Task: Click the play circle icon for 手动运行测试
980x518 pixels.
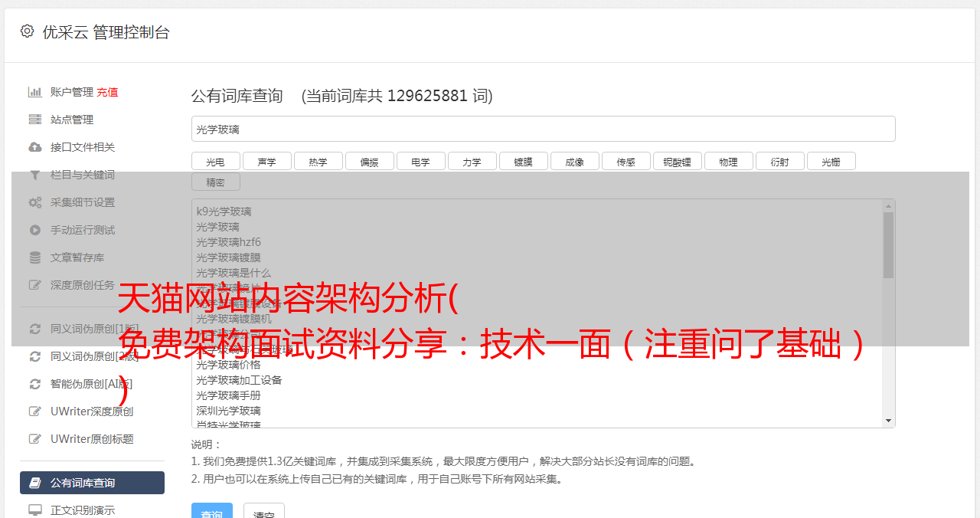Action: (x=35, y=230)
